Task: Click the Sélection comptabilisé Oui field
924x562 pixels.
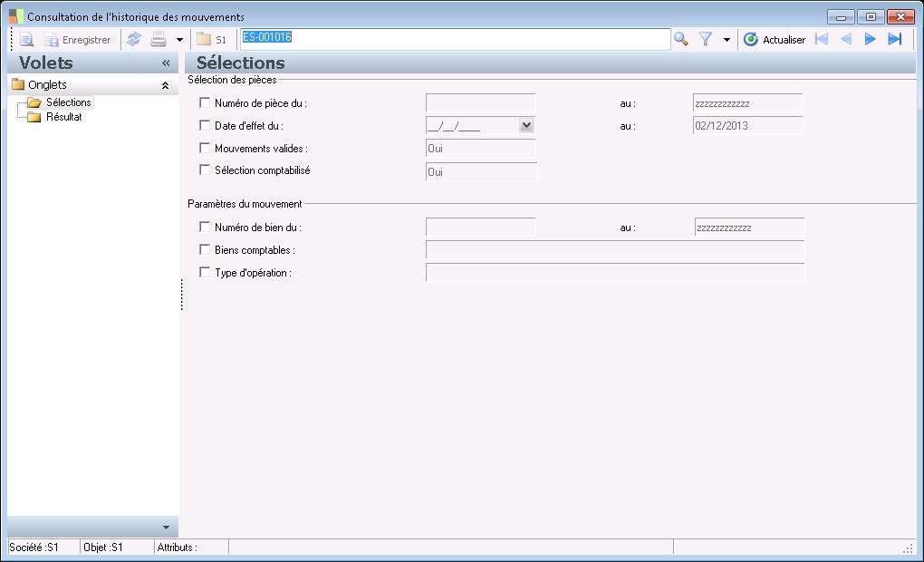Action: [481, 171]
